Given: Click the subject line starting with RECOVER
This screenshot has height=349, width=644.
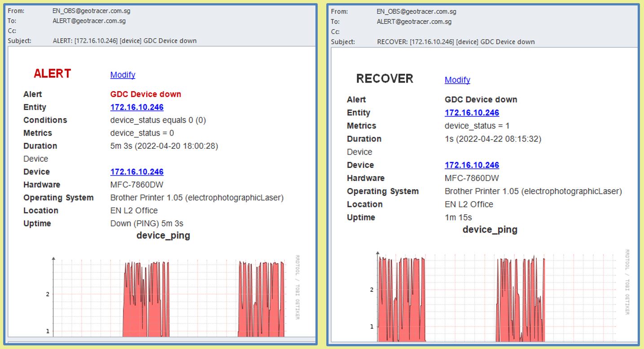Looking at the screenshot, I should click(x=456, y=42).
